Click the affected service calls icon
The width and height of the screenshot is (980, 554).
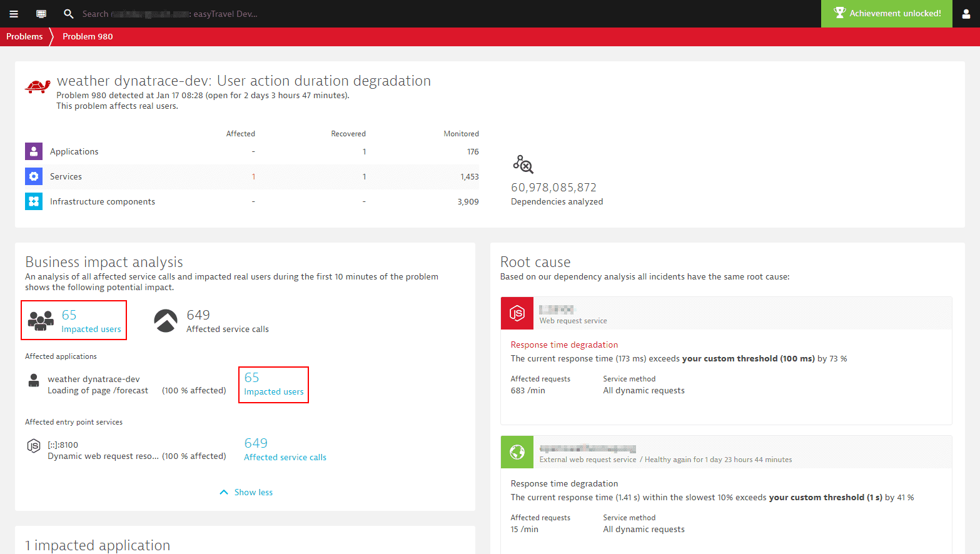(166, 321)
